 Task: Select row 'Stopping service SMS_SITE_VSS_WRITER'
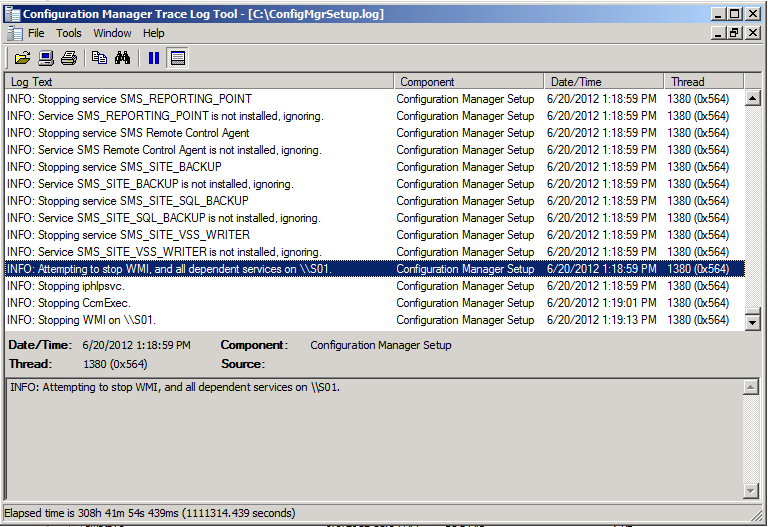375,235
